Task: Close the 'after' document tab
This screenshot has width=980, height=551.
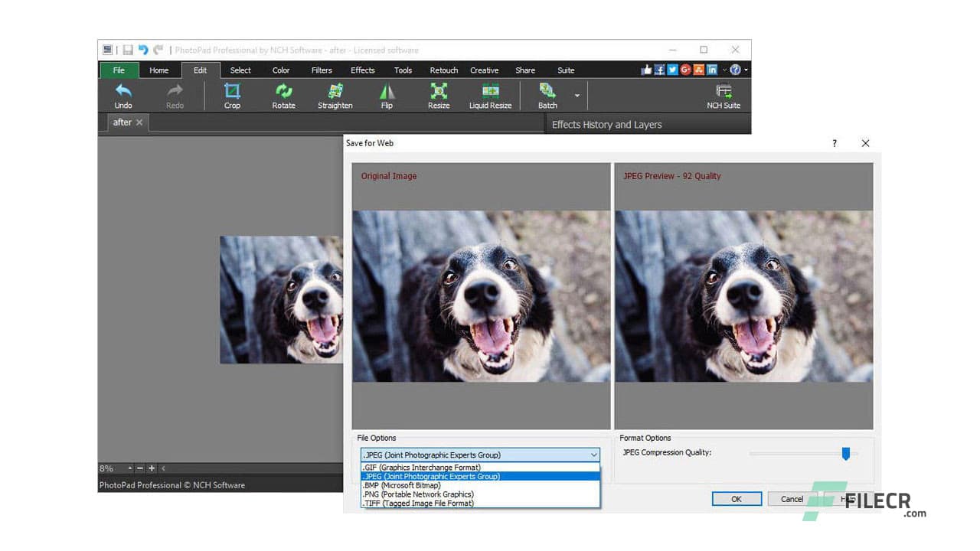Action: click(x=139, y=122)
